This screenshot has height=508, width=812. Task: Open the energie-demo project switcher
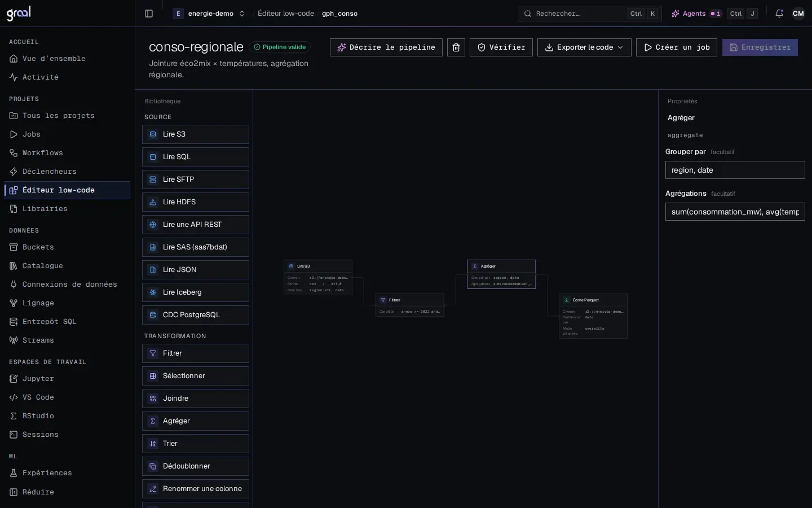(x=209, y=14)
